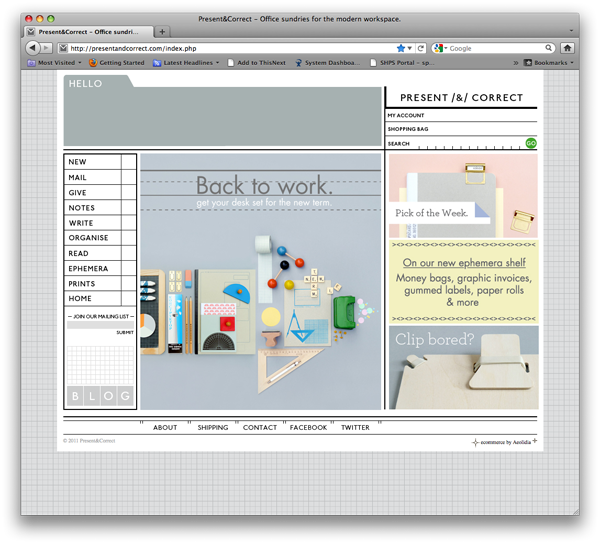Click the browser Forward arrow button
Viewport: 600px width, 544px height.
pos(46,48)
